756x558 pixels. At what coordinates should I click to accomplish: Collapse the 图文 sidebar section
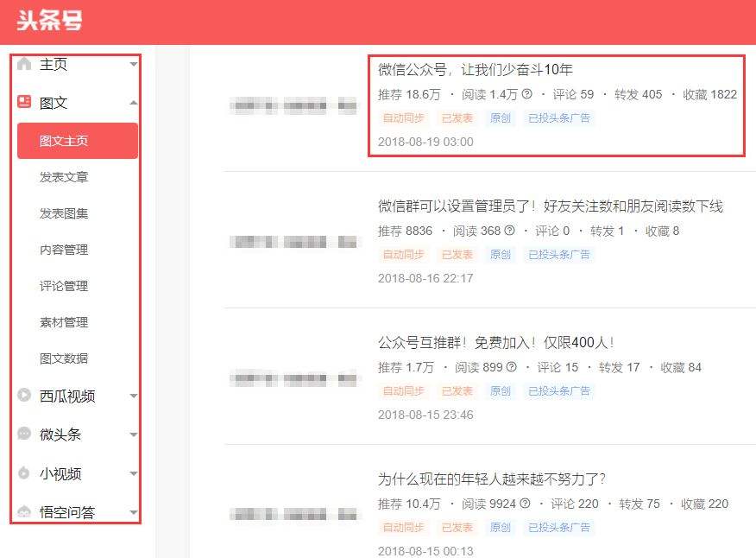(x=135, y=101)
